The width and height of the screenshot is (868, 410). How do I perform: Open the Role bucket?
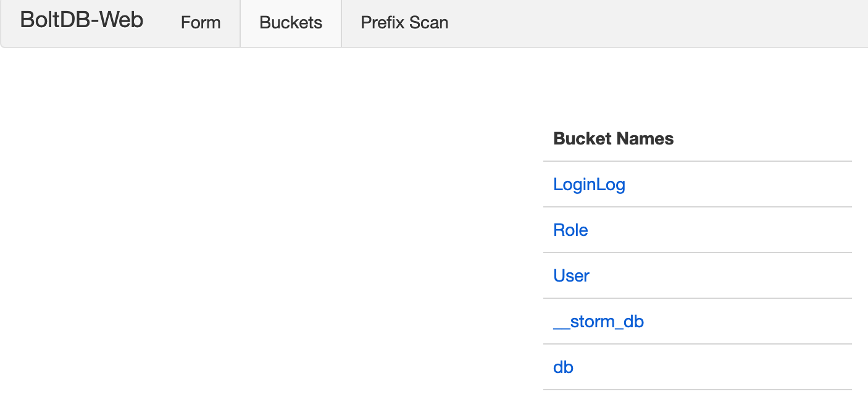tap(570, 230)
